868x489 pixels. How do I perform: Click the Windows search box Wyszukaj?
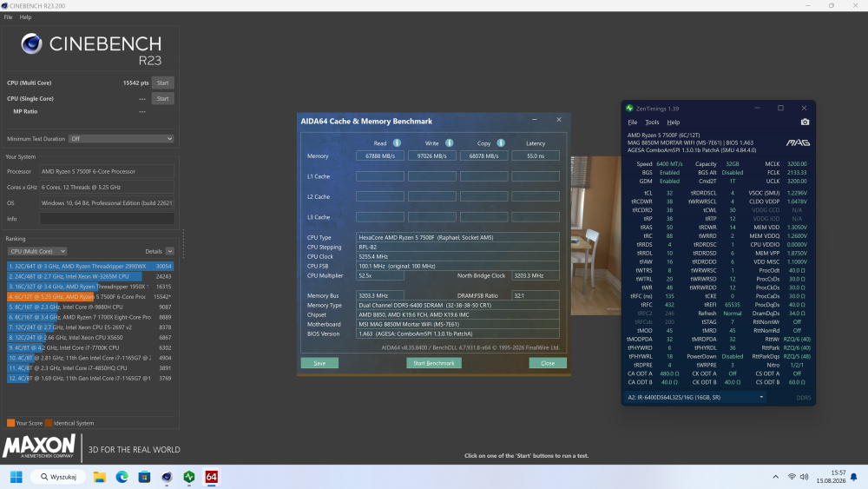[58, 477]
